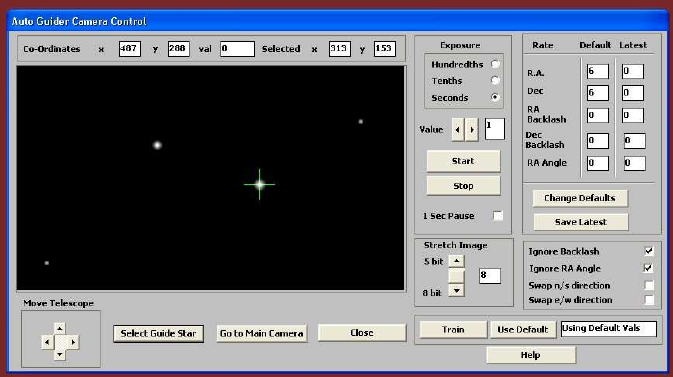
Task: Click the Dec latest rate field
Action: coord(633,93)
